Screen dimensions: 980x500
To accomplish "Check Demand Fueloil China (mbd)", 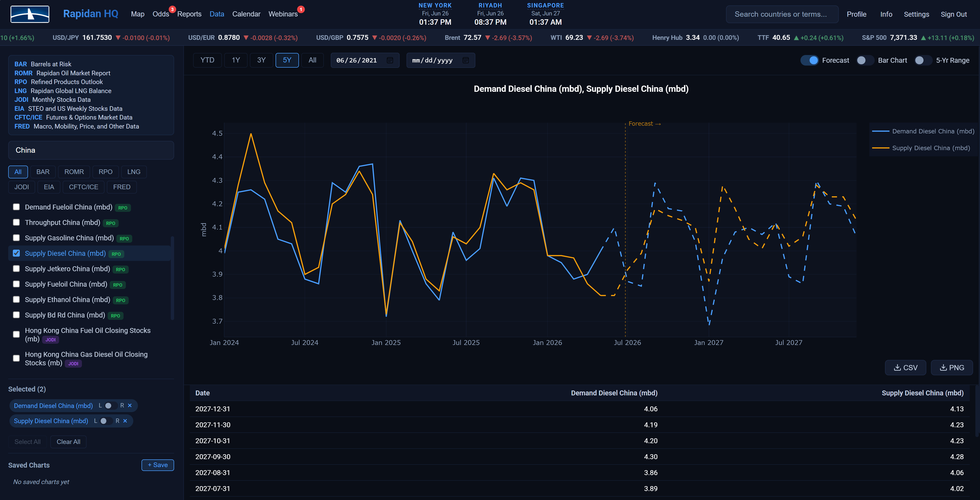I will coord(16,207).
